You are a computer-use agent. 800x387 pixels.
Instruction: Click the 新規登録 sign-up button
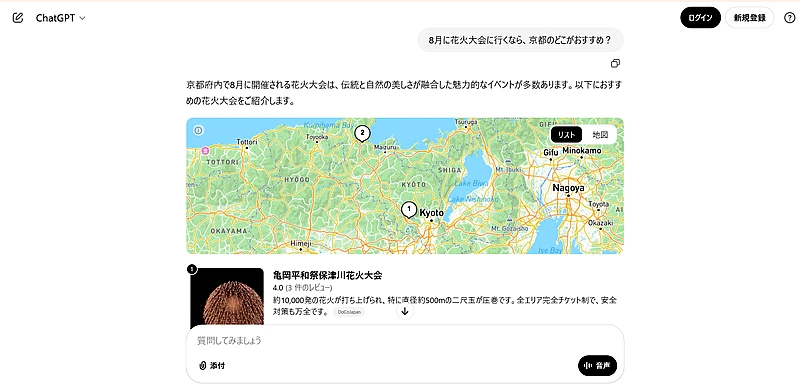(749, 18)
